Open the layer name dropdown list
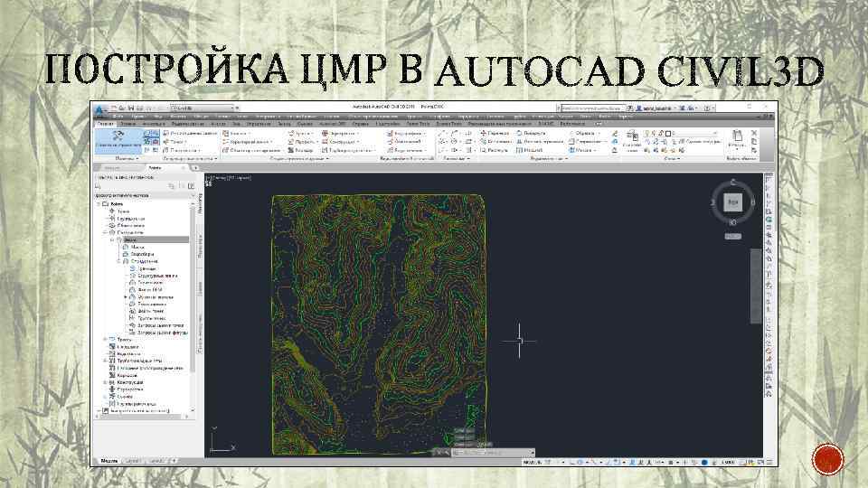 click(695, 134)
